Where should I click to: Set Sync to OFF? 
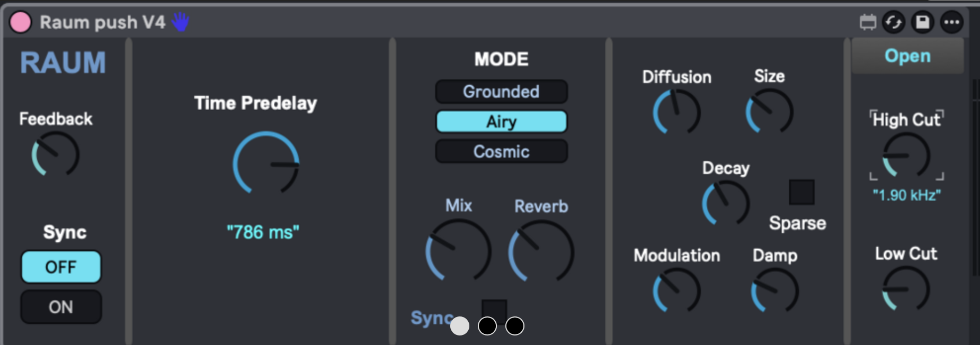pos(61,267)
